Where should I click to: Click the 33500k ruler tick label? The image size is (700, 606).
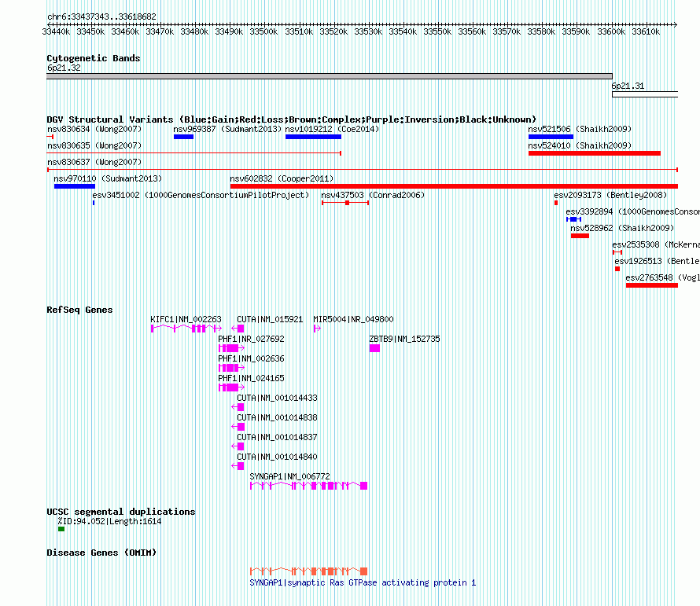(x=263, y=32)
